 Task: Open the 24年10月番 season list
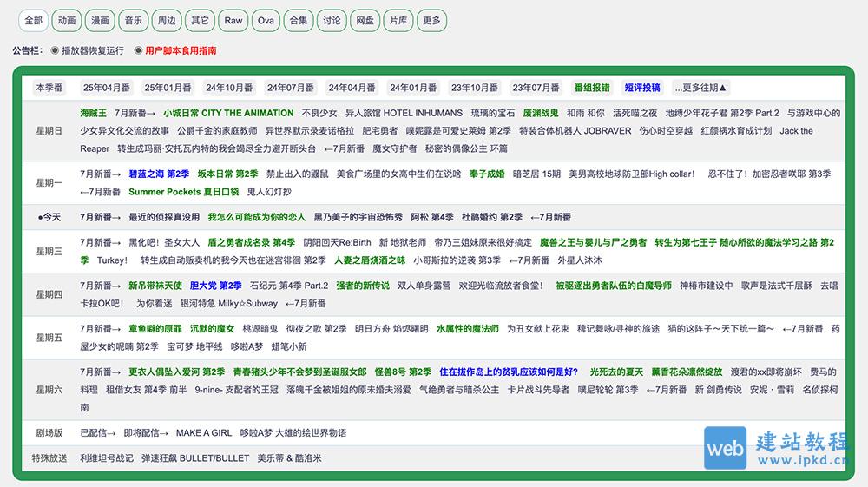[229, 88]
